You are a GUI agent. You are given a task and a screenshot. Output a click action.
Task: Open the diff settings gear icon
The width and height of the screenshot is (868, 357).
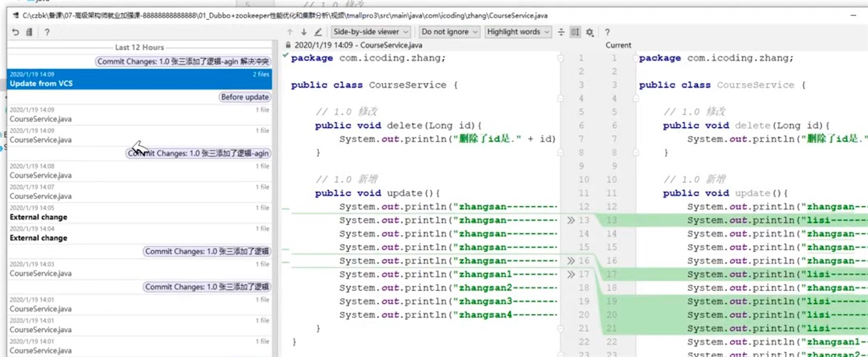pyautogui.click(x=590, y=32)
